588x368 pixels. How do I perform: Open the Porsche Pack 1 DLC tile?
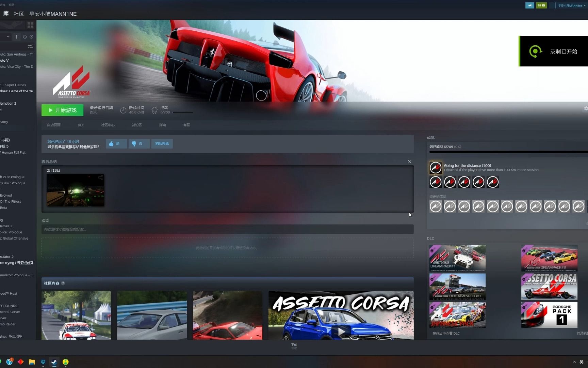(549, 315)
